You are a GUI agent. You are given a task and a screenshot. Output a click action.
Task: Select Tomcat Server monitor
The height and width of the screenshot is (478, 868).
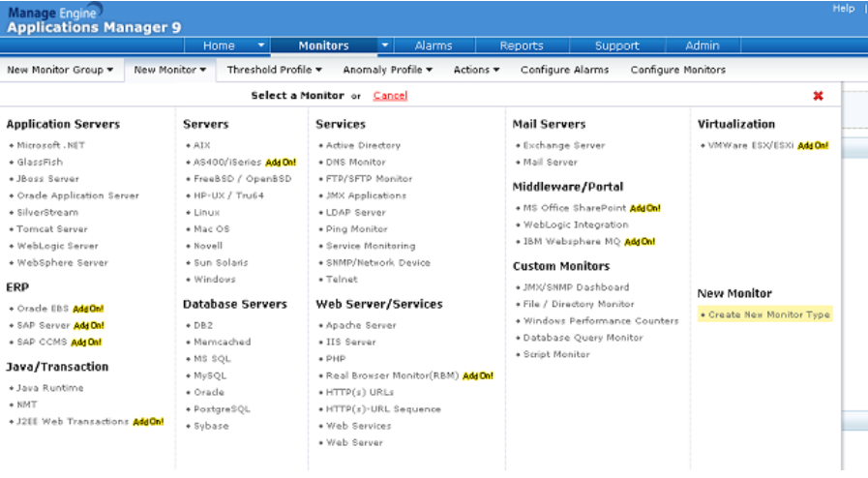pyautogui.click(x=52, y=229)
